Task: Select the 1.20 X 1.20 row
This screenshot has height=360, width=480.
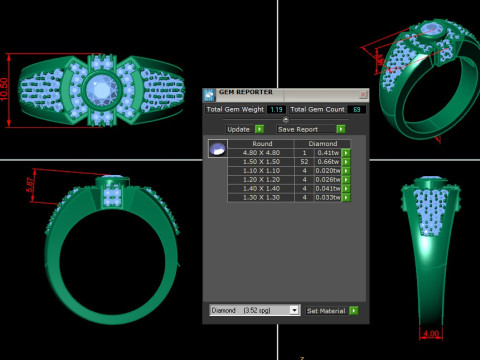Action: pyautogui.click(x=289, y=180)
